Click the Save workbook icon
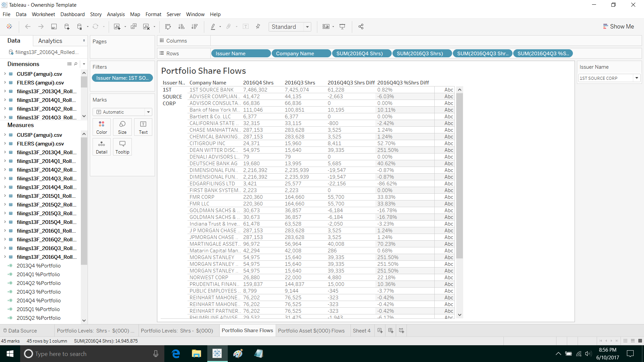The width and height of the screenshot is (644, 362). pos(54,27)
